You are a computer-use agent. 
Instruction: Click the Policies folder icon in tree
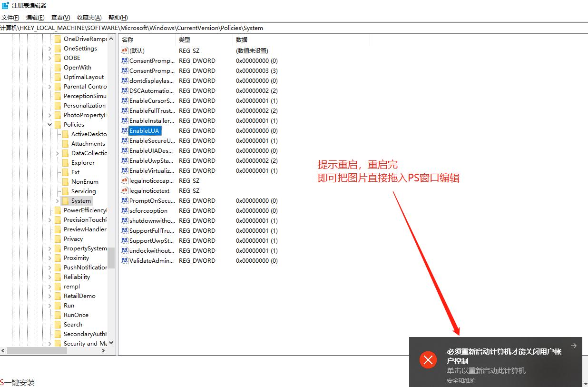58,125
